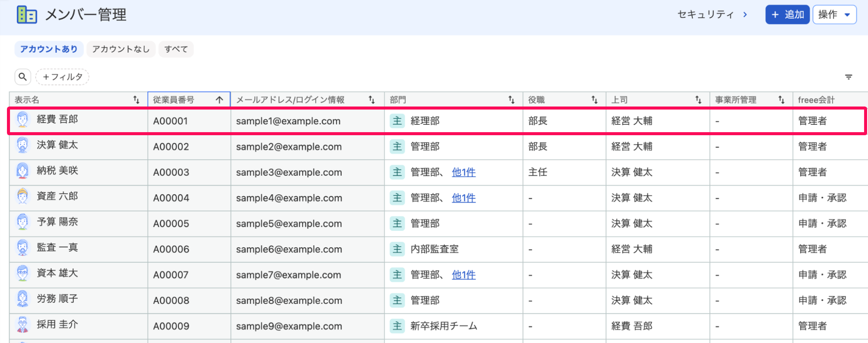Click avatar of 資産 六郎
The image size is (868, 343).
tap(23, 196)
